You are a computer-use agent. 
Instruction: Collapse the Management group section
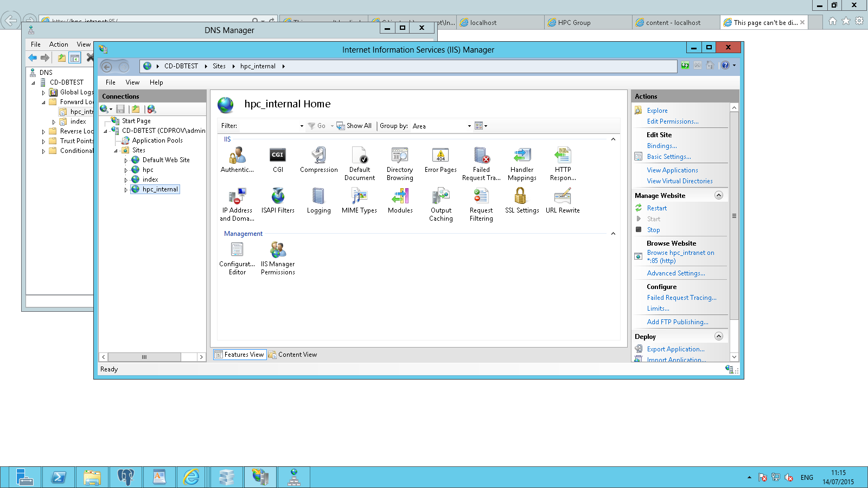pos(613,234)
